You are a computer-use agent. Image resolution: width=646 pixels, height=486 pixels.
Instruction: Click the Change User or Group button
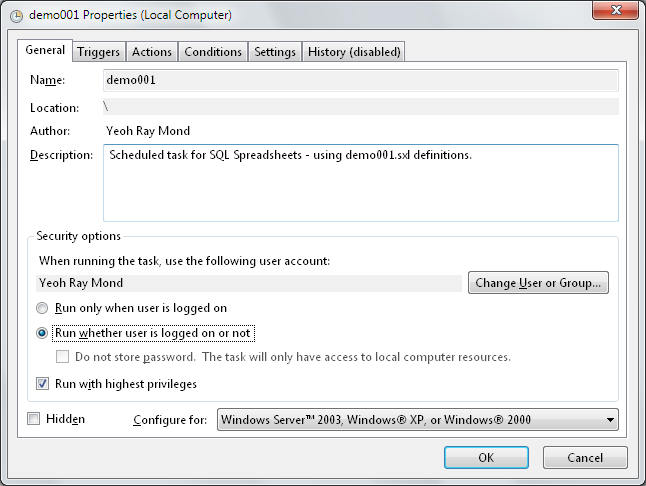click(x=538, y=283)
